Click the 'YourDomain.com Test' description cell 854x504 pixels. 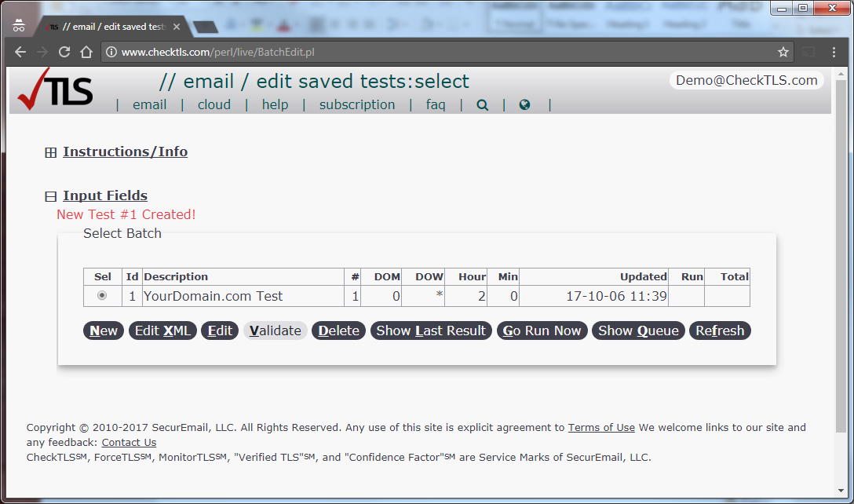click(243, 296)
